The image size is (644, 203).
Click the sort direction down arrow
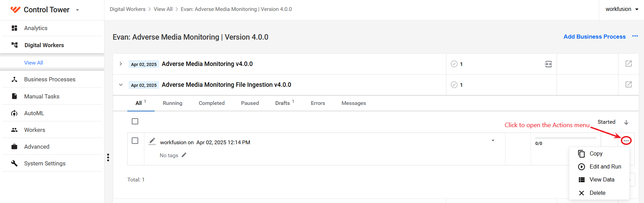(626, 122)
